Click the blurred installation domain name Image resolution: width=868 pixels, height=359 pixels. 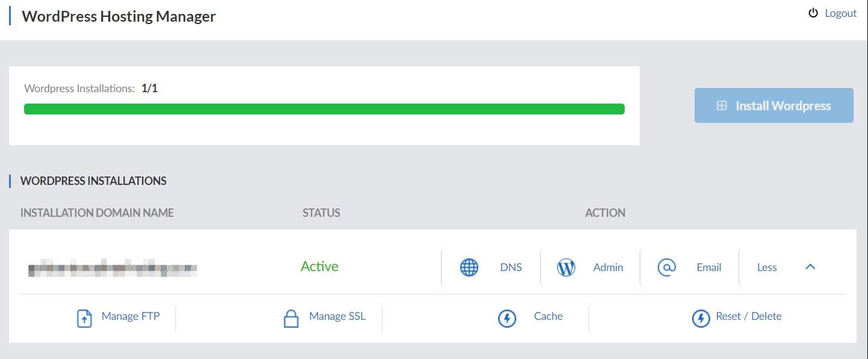(113, 269)
